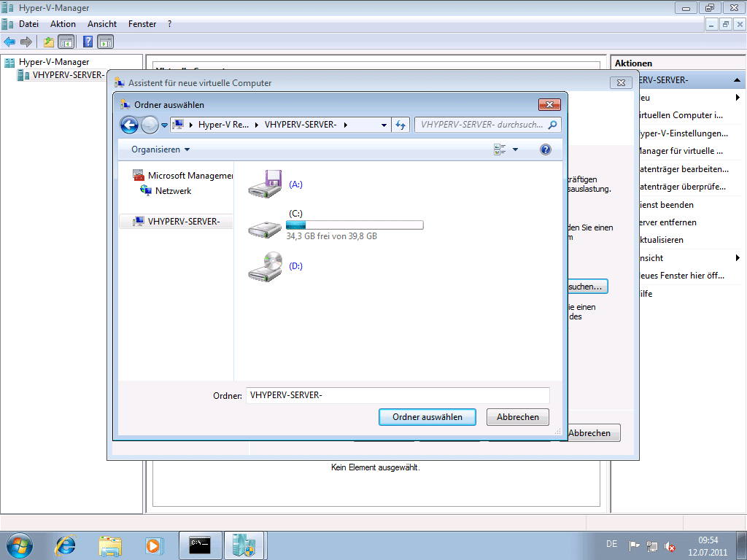The width and height of the screenshot is (747, 560).
Task: Expand breadcrumb arrow before Hyper-V Re...
Action: coord(191,125)
